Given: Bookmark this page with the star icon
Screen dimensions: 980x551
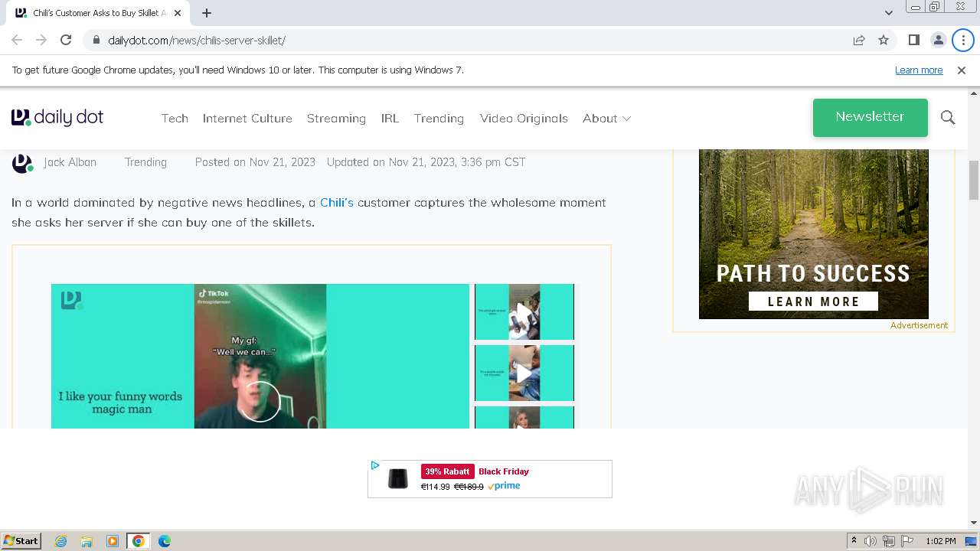Looking at the screenshot, I should click(884, 40).
